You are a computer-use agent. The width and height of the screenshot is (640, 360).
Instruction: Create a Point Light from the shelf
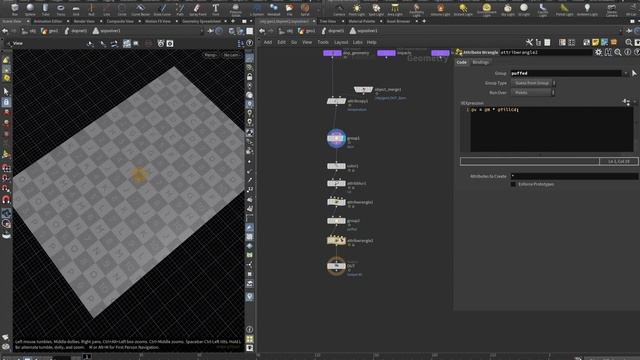[x=357, y=9]
